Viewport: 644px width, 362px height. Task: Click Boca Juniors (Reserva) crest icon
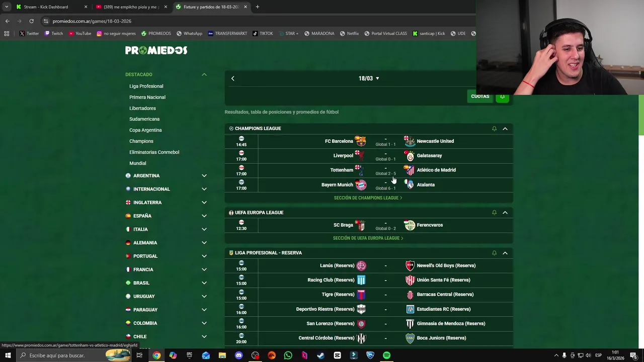(410, 338)
